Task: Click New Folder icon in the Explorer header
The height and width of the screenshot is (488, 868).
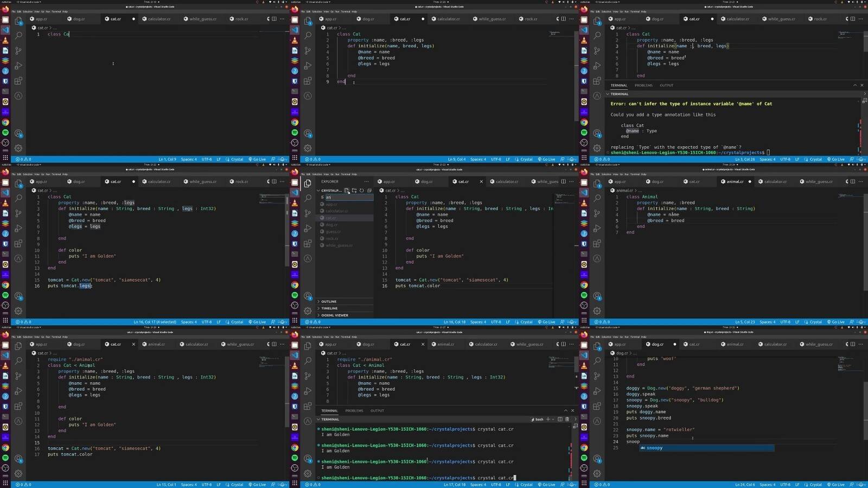Action: (x=354, y=191)
